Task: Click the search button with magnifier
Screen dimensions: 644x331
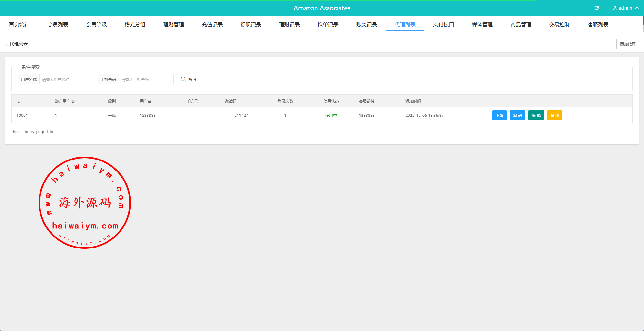Action: click(x=189, y=79)
